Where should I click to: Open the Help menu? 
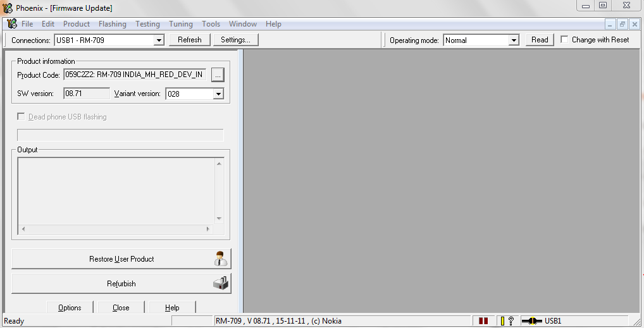tap(273, 24)
